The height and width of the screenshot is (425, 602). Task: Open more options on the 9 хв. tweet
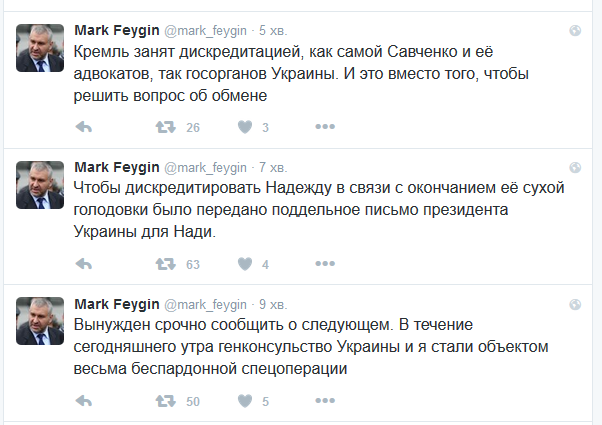point(325,400)
